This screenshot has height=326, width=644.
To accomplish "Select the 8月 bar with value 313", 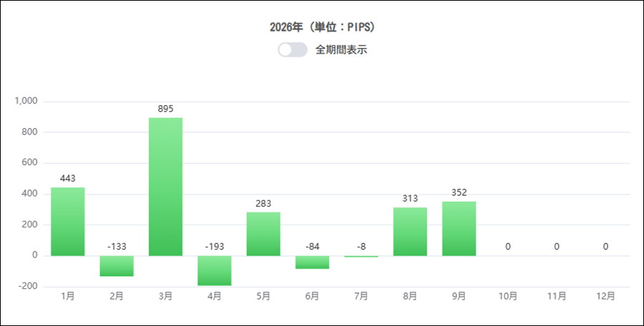I will pos(410,232).
